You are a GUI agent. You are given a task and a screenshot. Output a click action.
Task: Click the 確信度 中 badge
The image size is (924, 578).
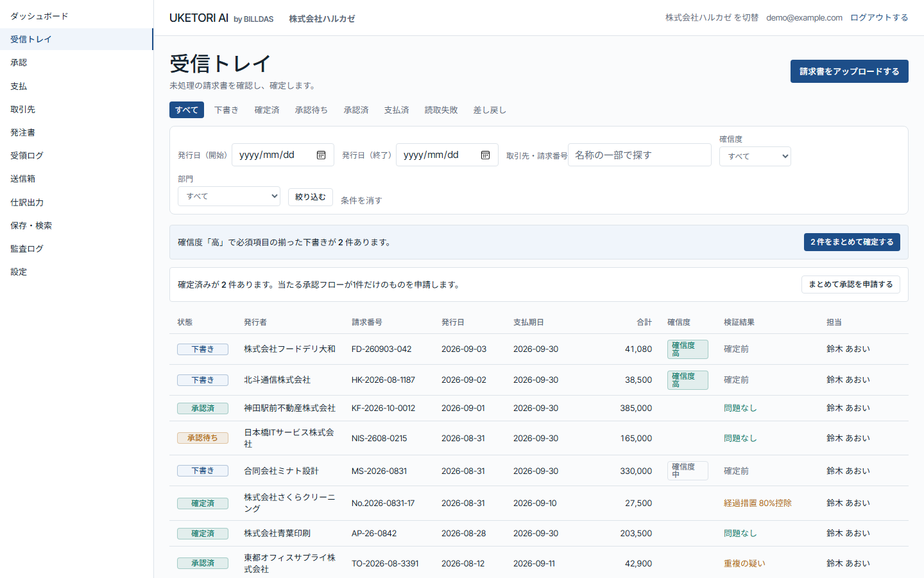click(x=688, y=471)
